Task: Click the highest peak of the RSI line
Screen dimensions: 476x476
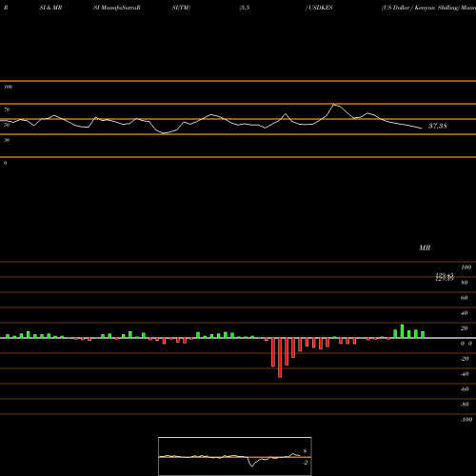Action: coord(334,105)
